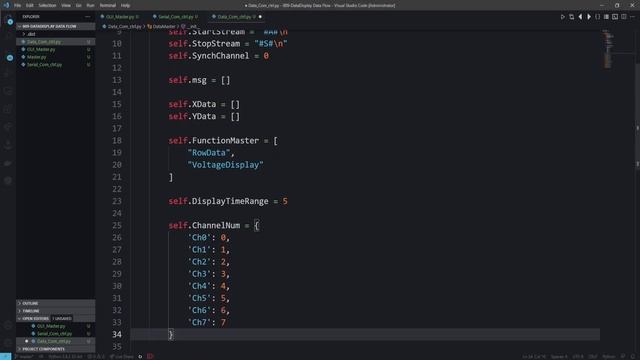Open the View menu
The width and height of the screenshot is (640, 360).
(x=66, y=5)
